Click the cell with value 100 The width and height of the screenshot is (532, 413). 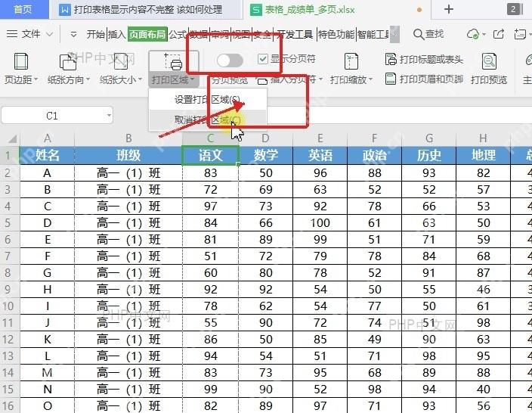point(320,223)
